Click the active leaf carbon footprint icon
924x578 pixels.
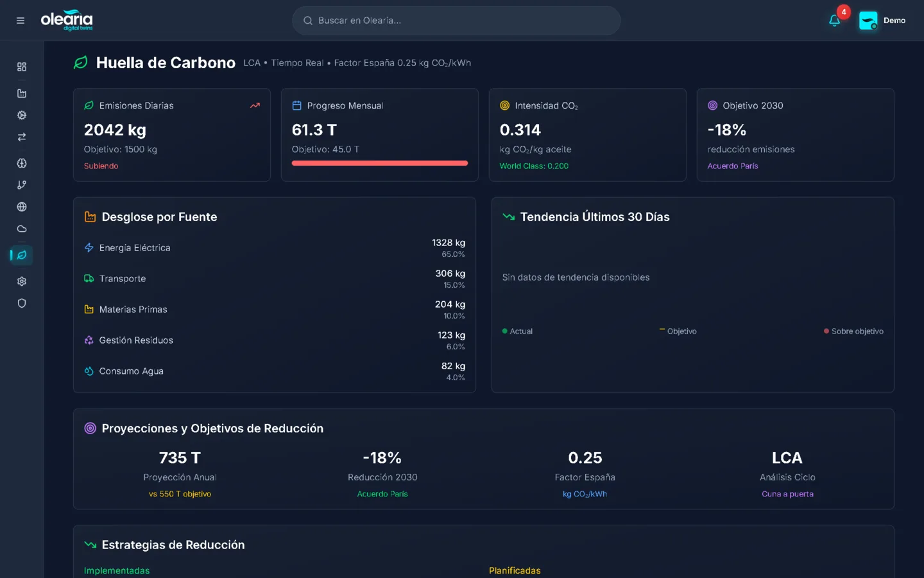[22, 255]
